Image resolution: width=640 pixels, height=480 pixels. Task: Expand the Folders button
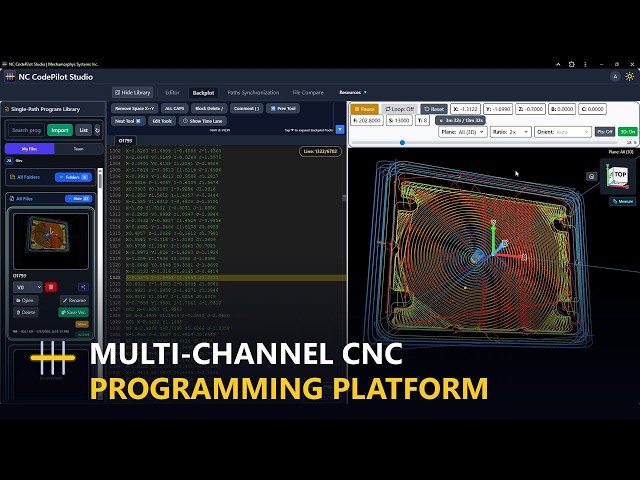[73, 177]
